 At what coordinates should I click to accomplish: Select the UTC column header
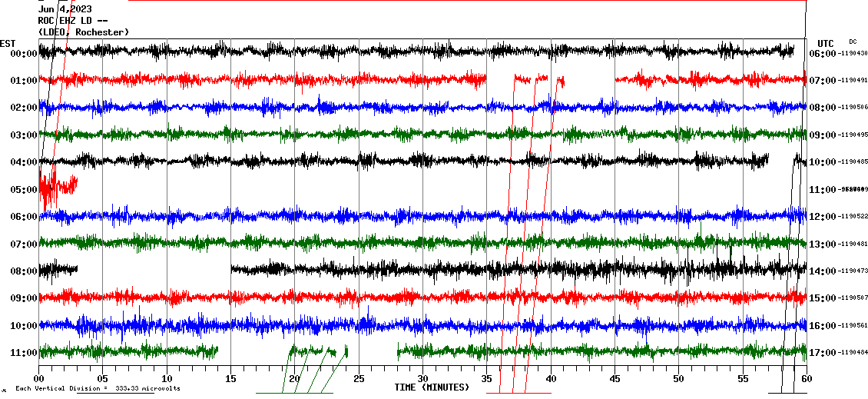pos(826,43)
